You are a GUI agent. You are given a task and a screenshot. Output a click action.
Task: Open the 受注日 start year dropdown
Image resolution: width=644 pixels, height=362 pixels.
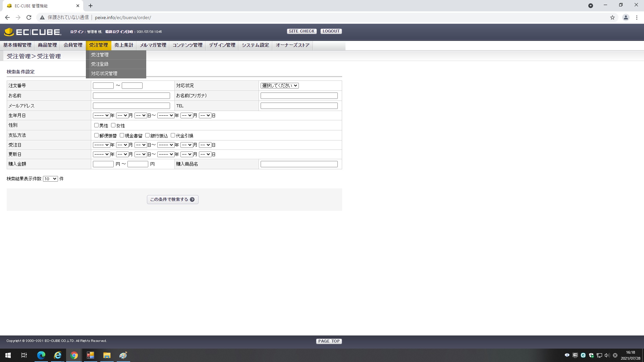click(x=101, y=145)
